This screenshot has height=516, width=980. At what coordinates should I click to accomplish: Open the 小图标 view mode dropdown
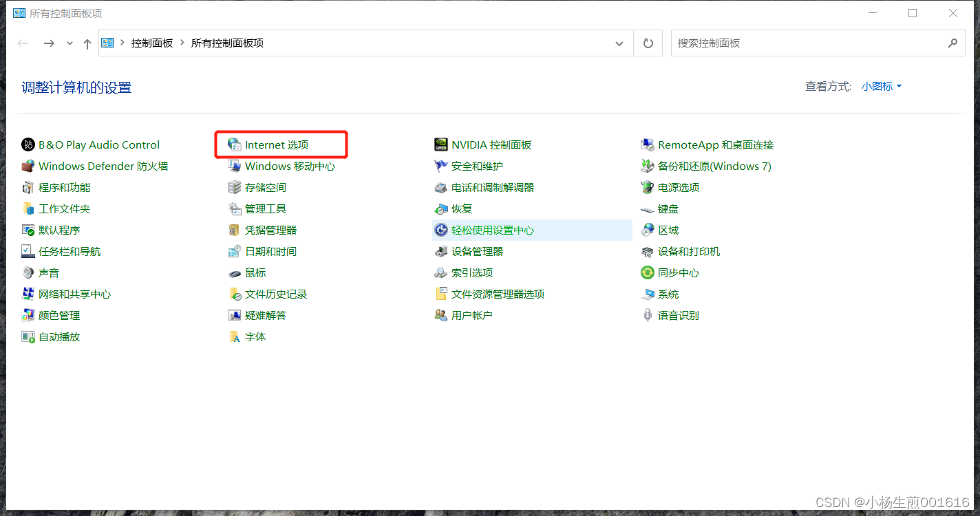882,86
